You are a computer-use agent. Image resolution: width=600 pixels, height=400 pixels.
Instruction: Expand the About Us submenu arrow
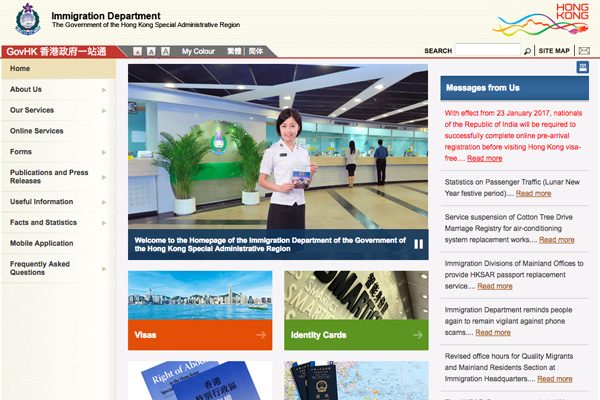tap(104, 90)
